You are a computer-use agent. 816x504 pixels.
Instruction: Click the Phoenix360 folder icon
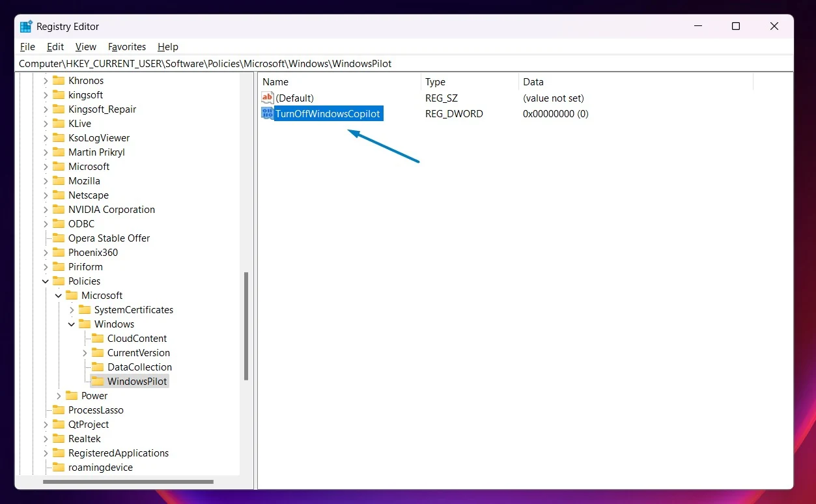59,253
